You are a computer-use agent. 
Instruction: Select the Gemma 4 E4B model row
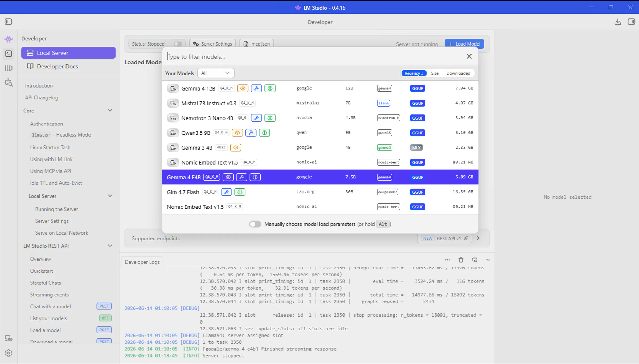pos(320,177)
